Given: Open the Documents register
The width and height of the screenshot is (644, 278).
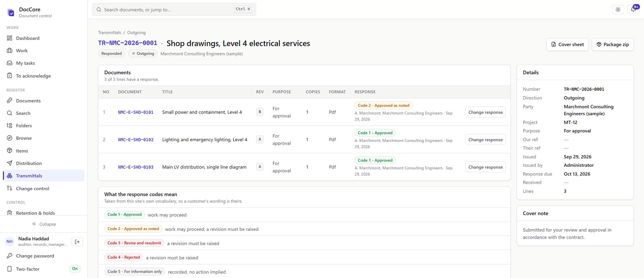Looking at the screenshot, I should point(43,101).
